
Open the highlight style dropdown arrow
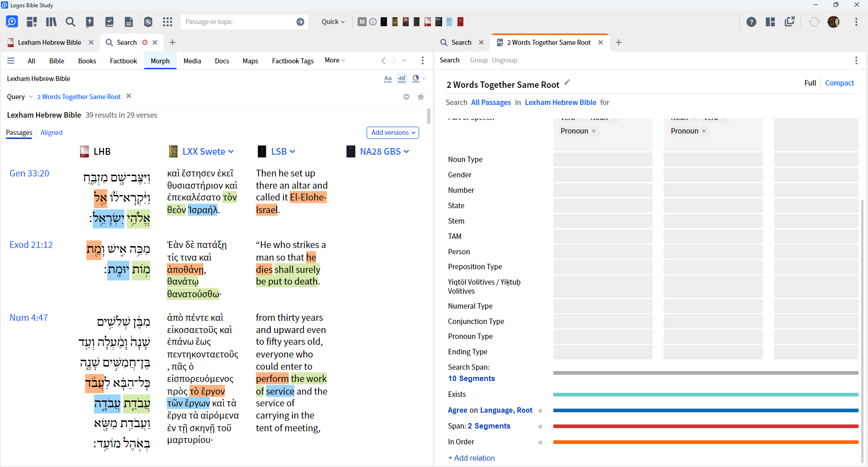(x=424, y=79)
